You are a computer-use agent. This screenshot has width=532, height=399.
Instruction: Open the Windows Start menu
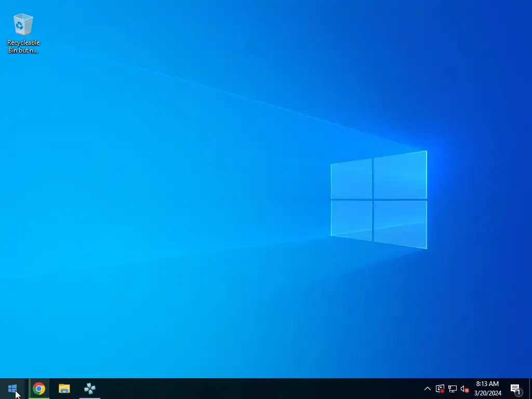click(x=12, y=389)
